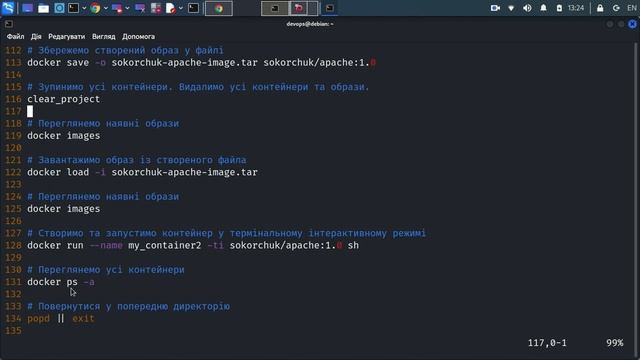Open the Kali applications menu

8,8
